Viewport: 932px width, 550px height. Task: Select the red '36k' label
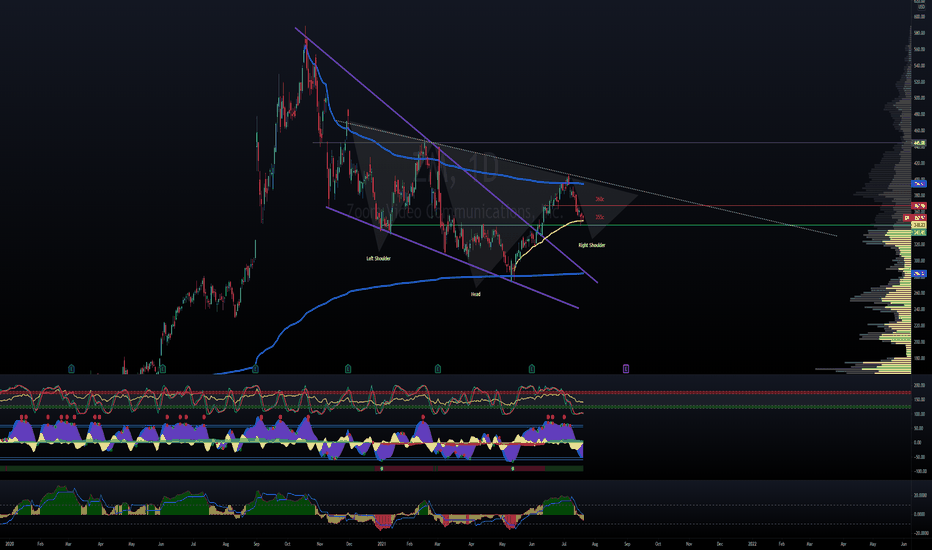click(x=599, y=199)
